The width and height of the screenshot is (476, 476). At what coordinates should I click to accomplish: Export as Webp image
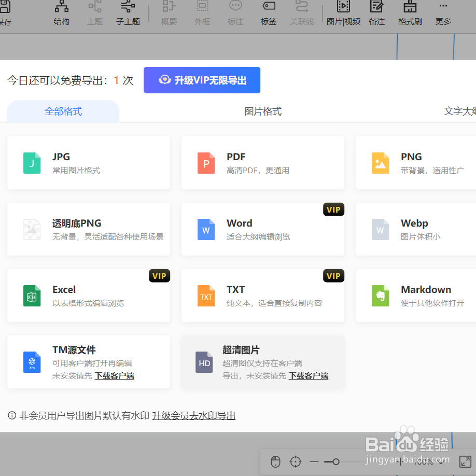416,229
